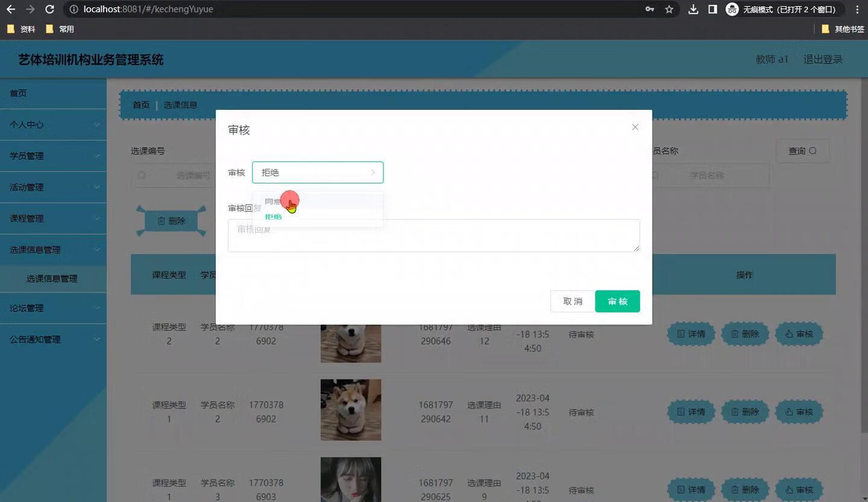Screen dimensions: 868x502
Task: Toggle the browser side panel icon
Action: pos(712,9)
